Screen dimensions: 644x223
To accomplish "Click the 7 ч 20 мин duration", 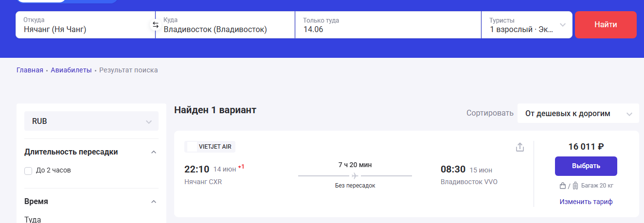I will [355, 165].
